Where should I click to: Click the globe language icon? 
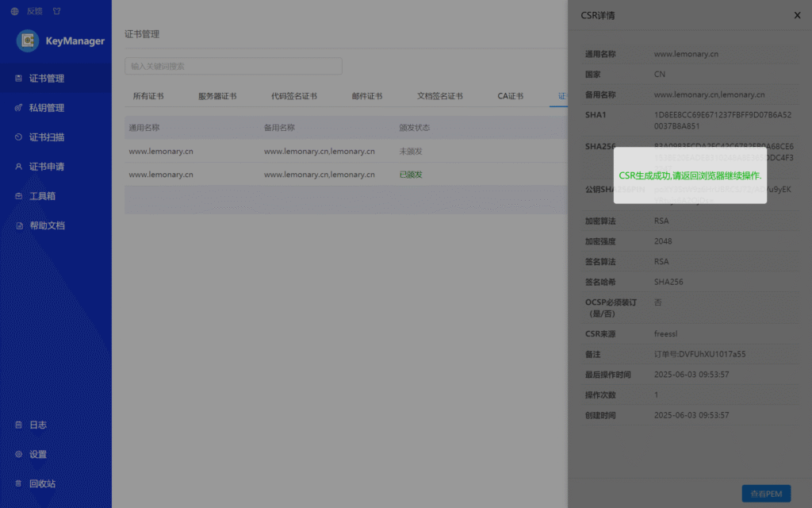[15, 11]
